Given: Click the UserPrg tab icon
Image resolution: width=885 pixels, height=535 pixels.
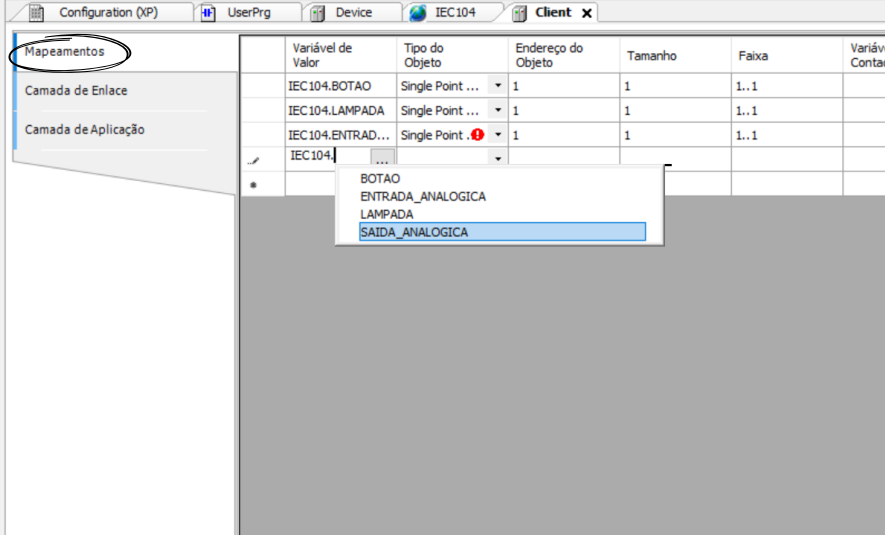Looking at the screenshot, I should [209, 13].
